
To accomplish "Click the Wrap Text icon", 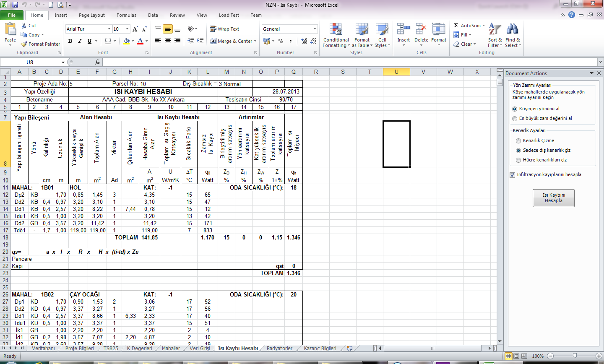I will (x=213, y=29).
